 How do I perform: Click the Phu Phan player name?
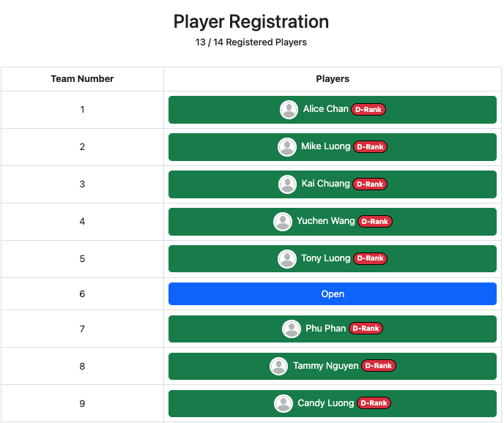click(325, 329)
